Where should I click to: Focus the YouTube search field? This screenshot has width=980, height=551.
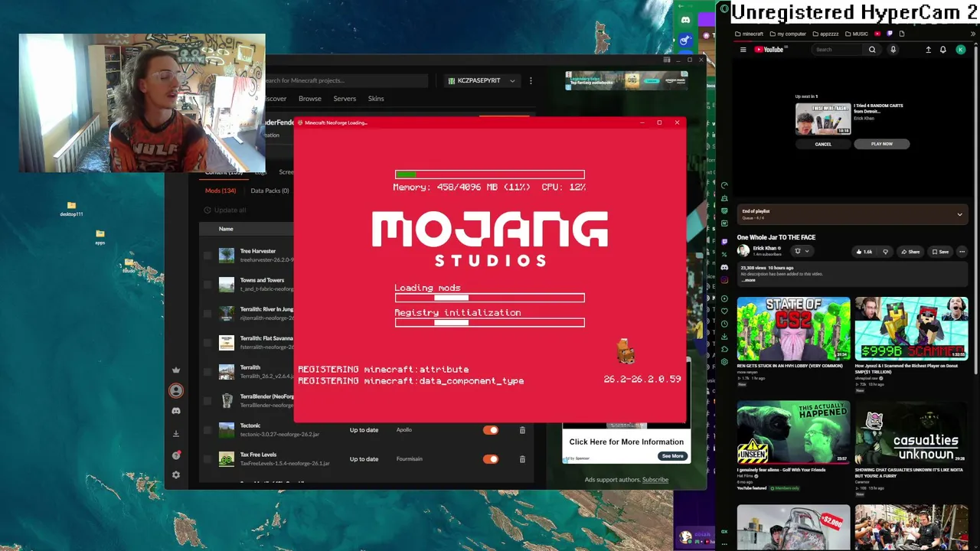point(838,50)
